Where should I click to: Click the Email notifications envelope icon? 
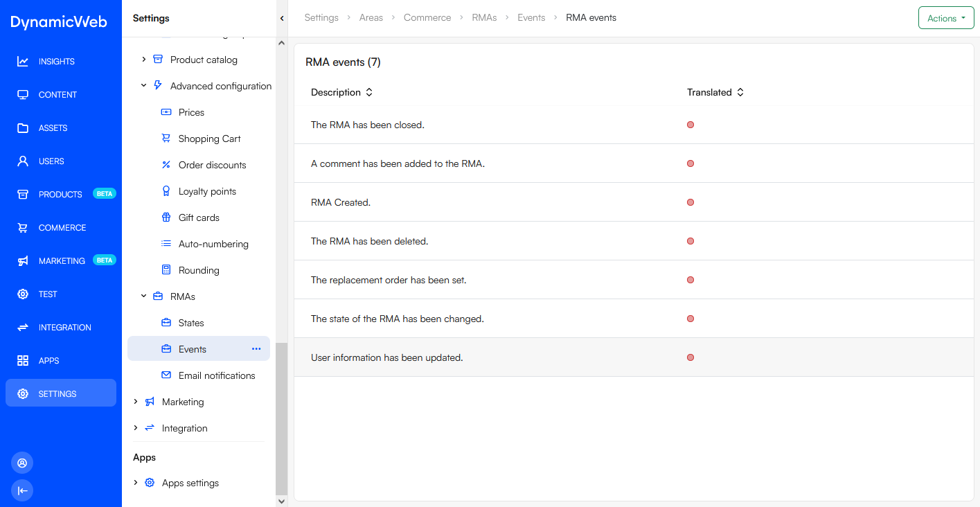coord(166,375)
